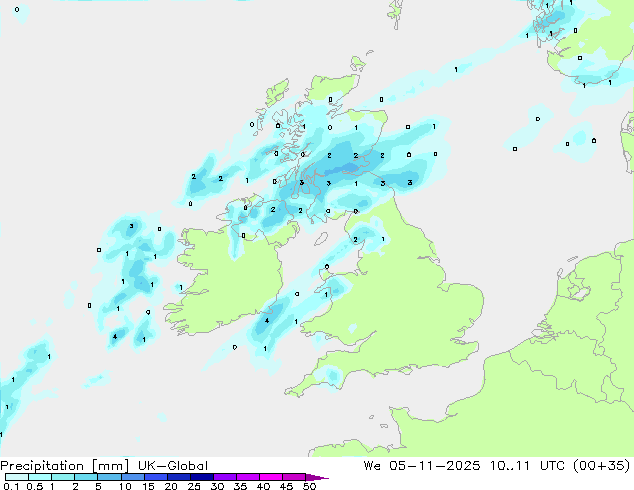Select legend swatch between 0.1 and 0.5
The width and height of the screenshot is (634, 490).
tap(17, 477)
